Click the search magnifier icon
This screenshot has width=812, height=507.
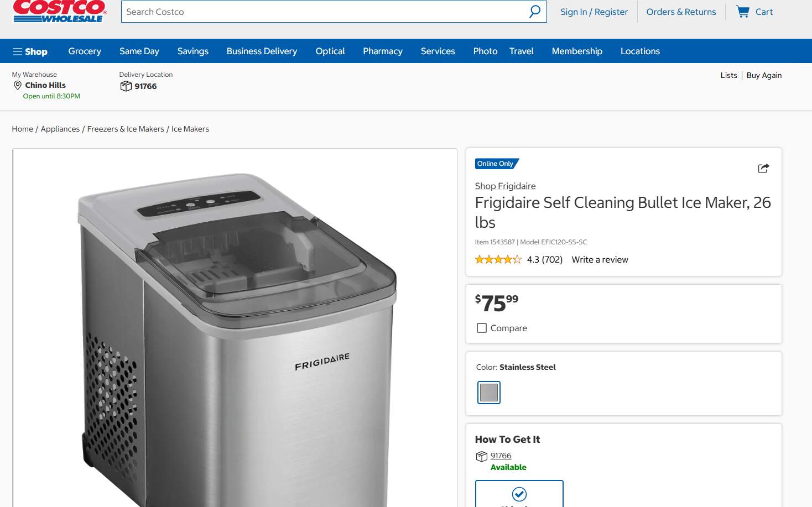[x=534, y=12]
